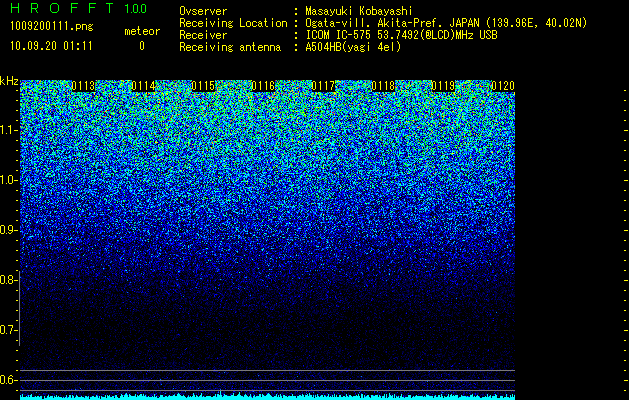The height and width of the screenshot is (400, 629).
Task: Click the meteor label
Action: point(142,31)
